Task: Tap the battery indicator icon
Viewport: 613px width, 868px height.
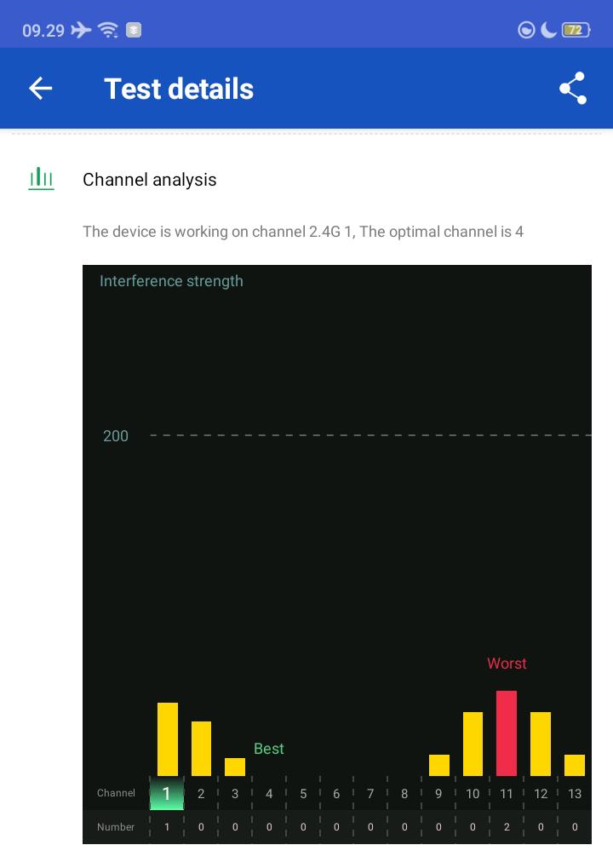Action: tap(576, 31)
